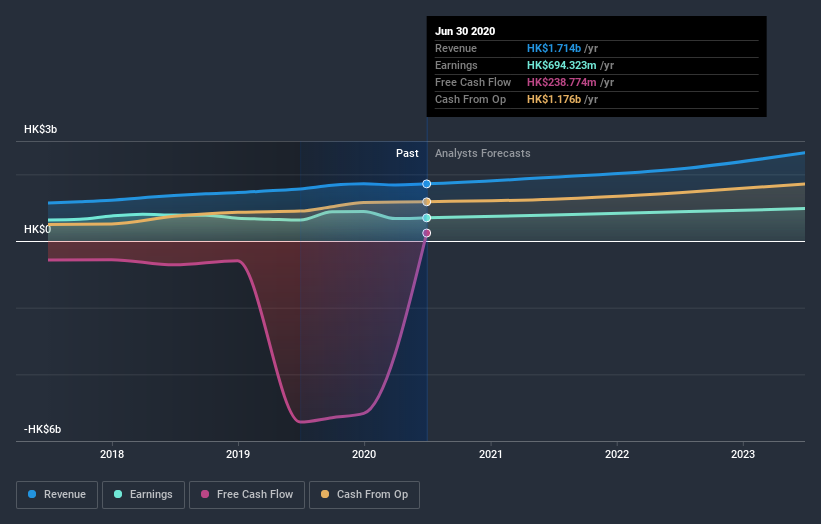Click the 2023 x-axis label
This screenshot has width=821, height=524.
[x=743, y=454]
